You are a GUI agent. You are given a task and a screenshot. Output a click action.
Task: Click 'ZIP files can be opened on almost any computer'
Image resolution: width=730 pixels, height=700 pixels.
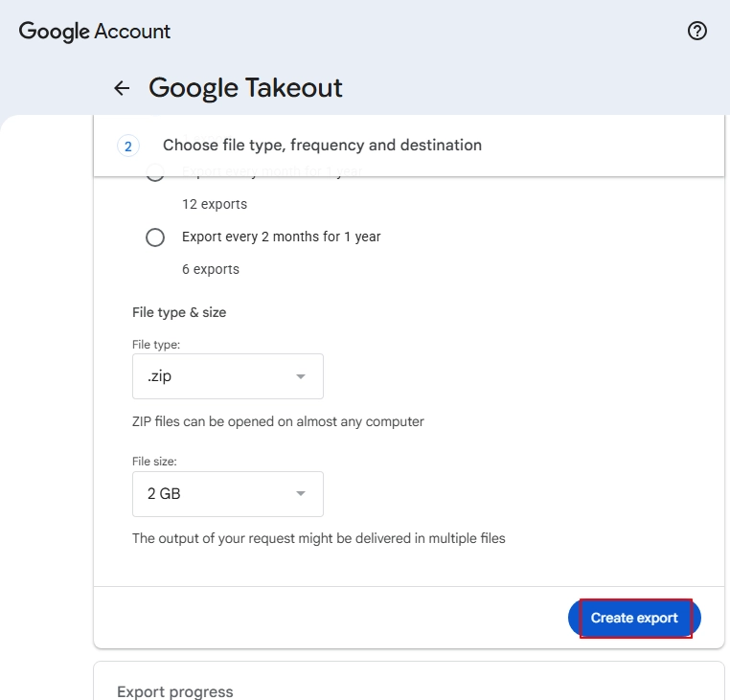278,421
